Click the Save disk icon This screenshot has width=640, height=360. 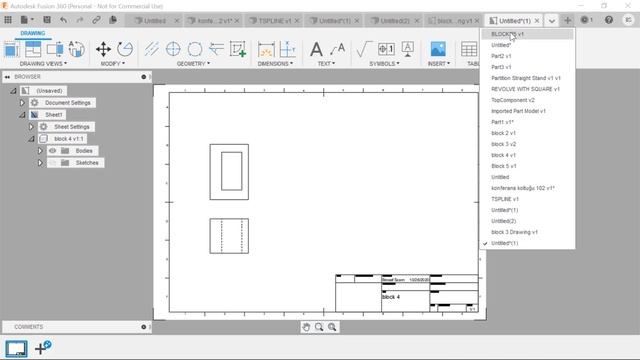(x=47, y=20)
